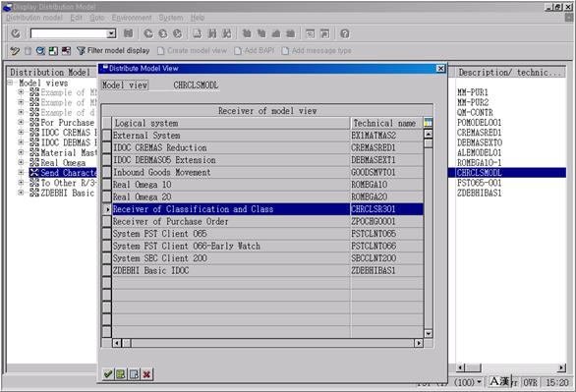Screen dimensions: 576x392
Task: Toggle the row selector for IDOC CREMAS Reduction
Action: pyautogui.click(x=106, y=147)
